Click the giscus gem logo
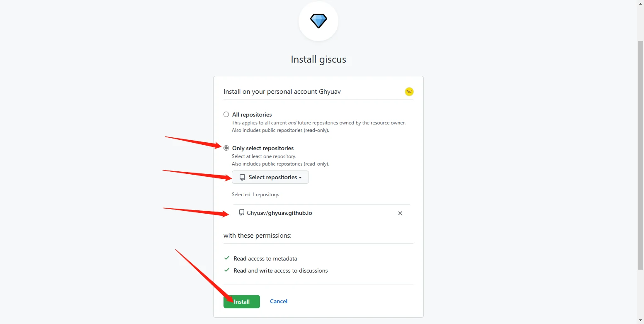This screenshot has height=324, width=644. (318, 21)
